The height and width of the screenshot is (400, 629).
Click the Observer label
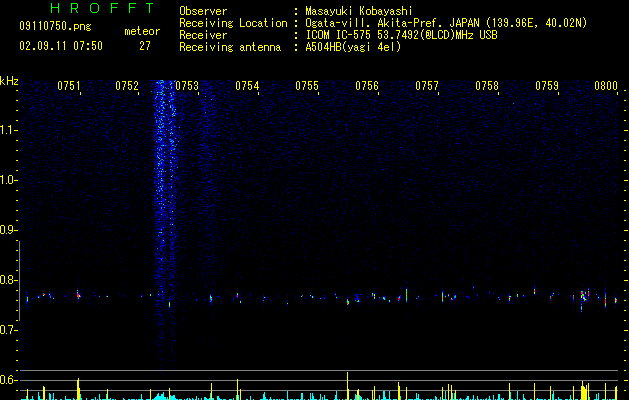203,11
